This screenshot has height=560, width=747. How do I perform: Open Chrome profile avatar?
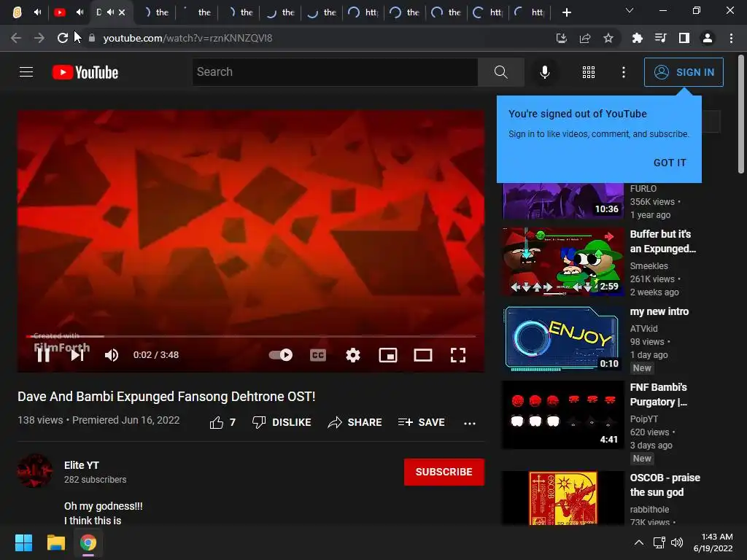pos(708,38)
